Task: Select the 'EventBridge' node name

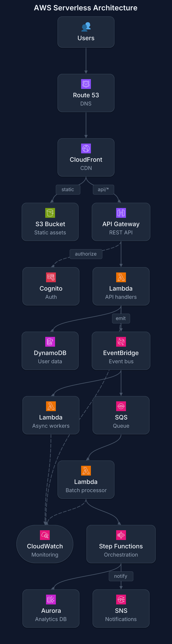Action: click(121, 353)
